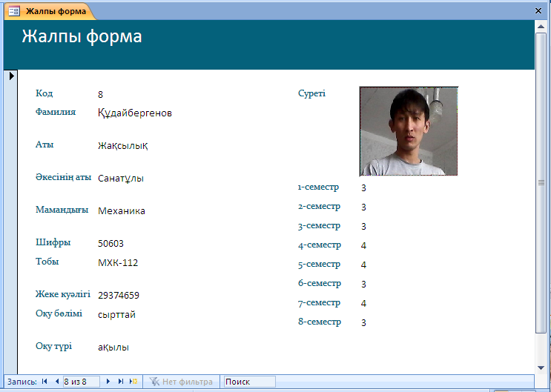Click the group field МХК-112

tap(118, 263)
